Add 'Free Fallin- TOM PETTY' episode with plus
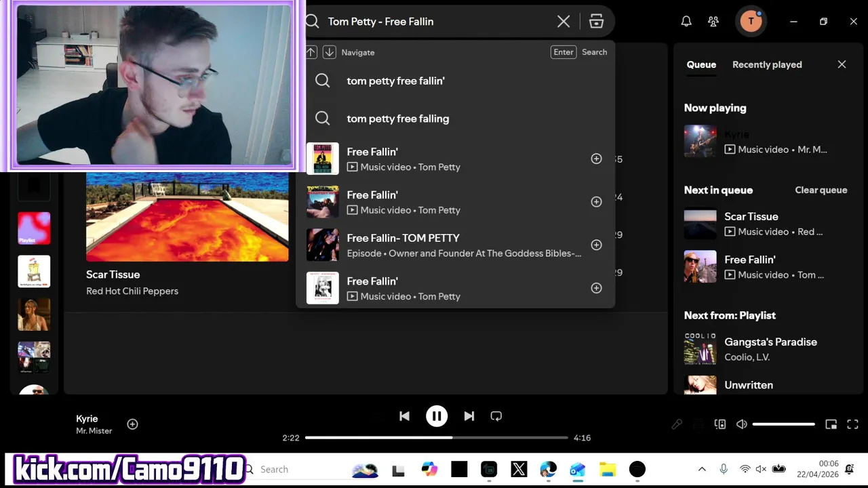Viewport: 868px width, 488px height. 596,245
